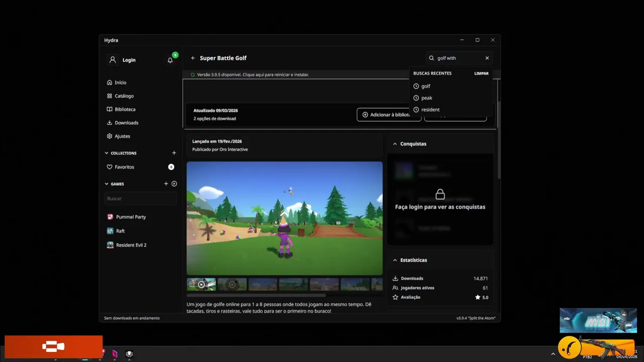Click the skull taskbar app icon
This screenshot has height=362, width=644.
(129, 354)
